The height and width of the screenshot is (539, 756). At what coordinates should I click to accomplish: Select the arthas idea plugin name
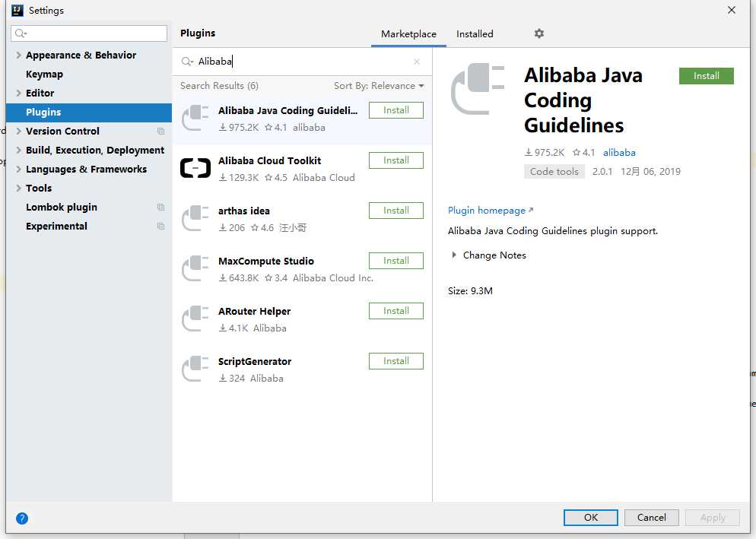244,211
